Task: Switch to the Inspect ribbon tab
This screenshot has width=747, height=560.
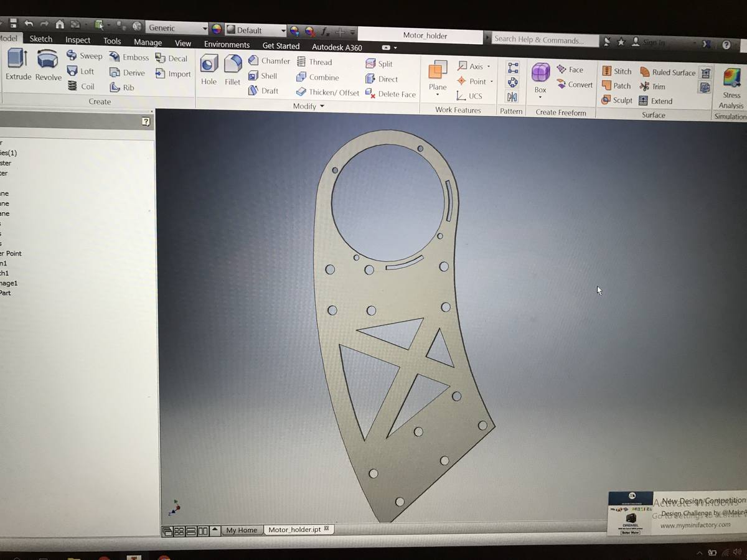Action: (78, 40)
